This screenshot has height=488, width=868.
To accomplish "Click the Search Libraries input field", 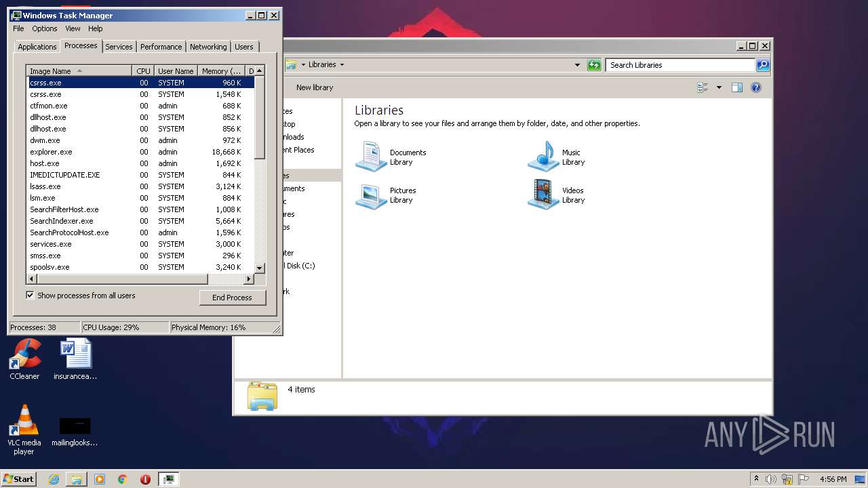I will 680,65.
